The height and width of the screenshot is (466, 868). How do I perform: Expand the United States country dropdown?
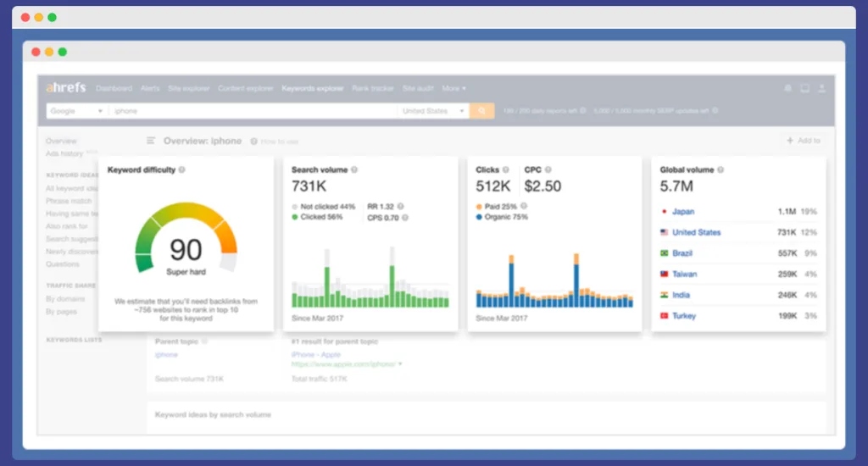point(433,111)
